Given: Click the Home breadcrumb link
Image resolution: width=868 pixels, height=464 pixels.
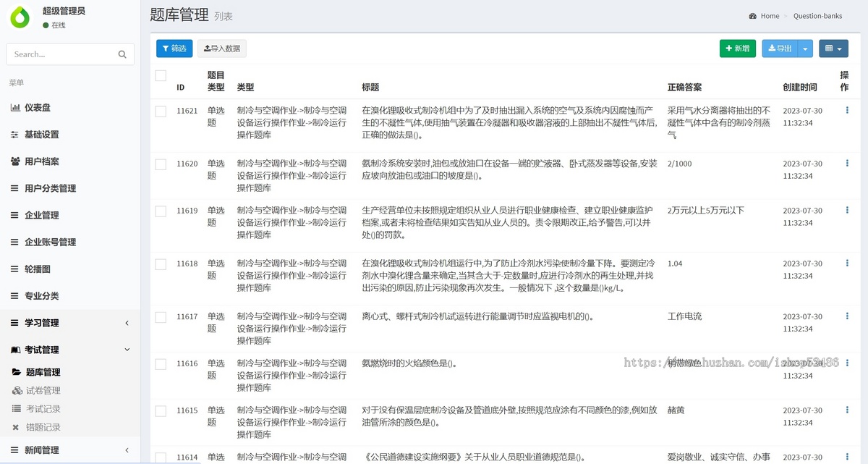Looking at the screenshot, I should 770,16.
